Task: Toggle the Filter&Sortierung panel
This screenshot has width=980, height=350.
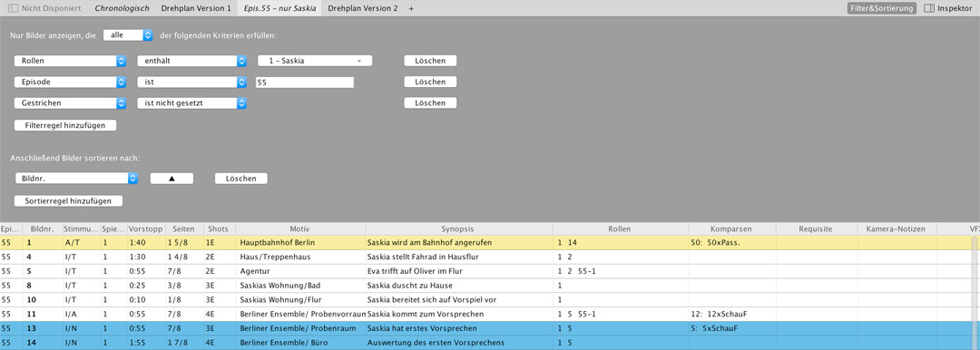Action: pos(882,9)
